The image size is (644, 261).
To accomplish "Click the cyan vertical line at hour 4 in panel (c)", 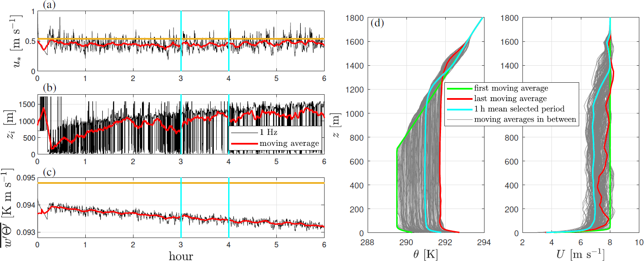I will [x=229, y=200].
